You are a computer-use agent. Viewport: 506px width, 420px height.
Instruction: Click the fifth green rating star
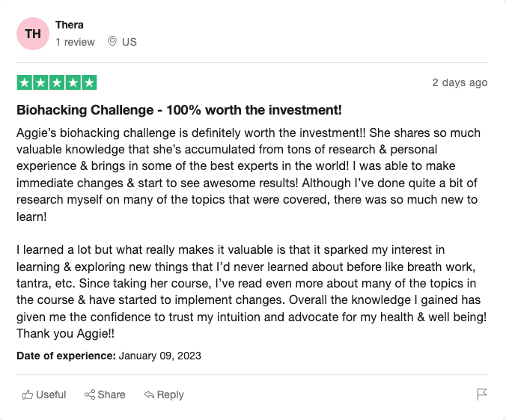89,82
